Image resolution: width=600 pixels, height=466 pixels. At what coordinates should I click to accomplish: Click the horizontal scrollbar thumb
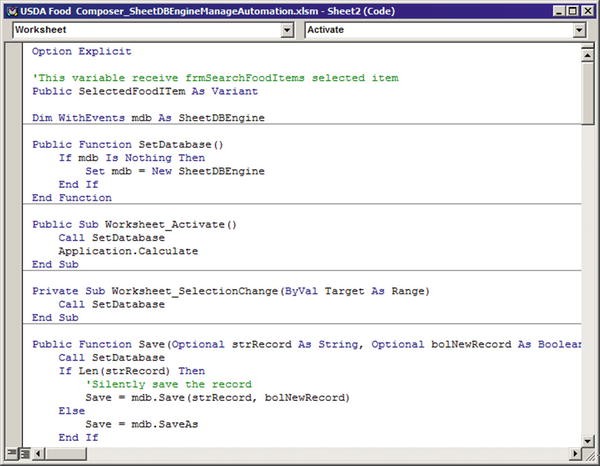pos(65,454)
